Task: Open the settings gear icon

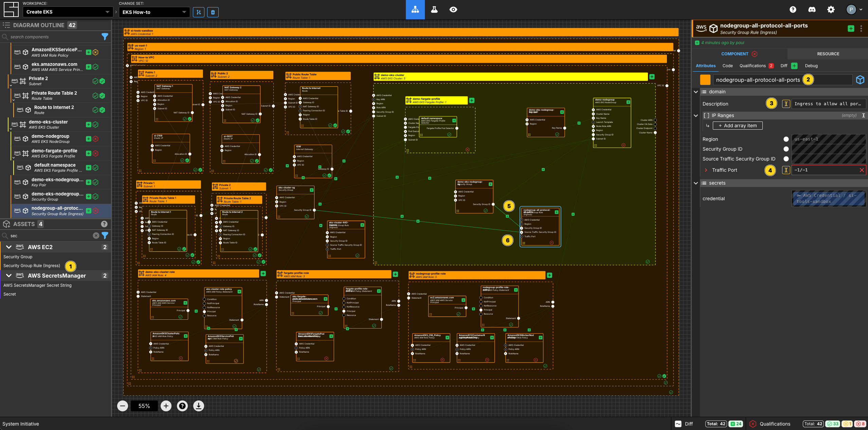Action: (831, 10)
